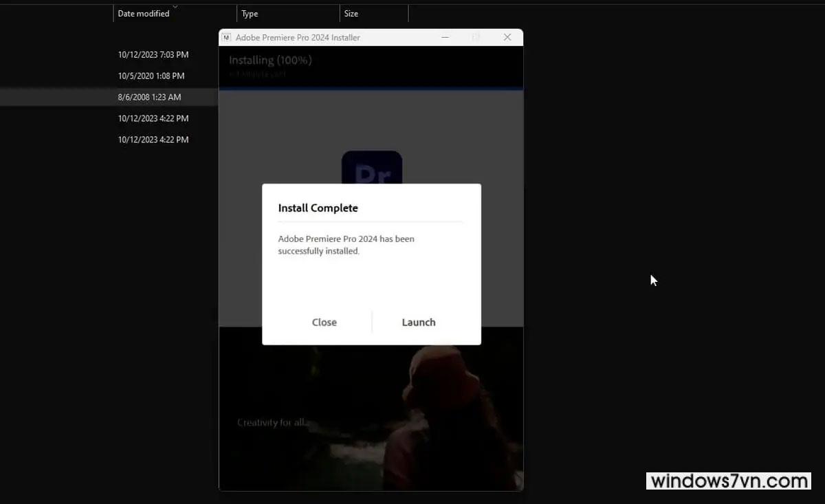The height and width of the screenshot is (504, 825).
Task: Click the Adobe icon in installer title bar
Action: point(227,38)
